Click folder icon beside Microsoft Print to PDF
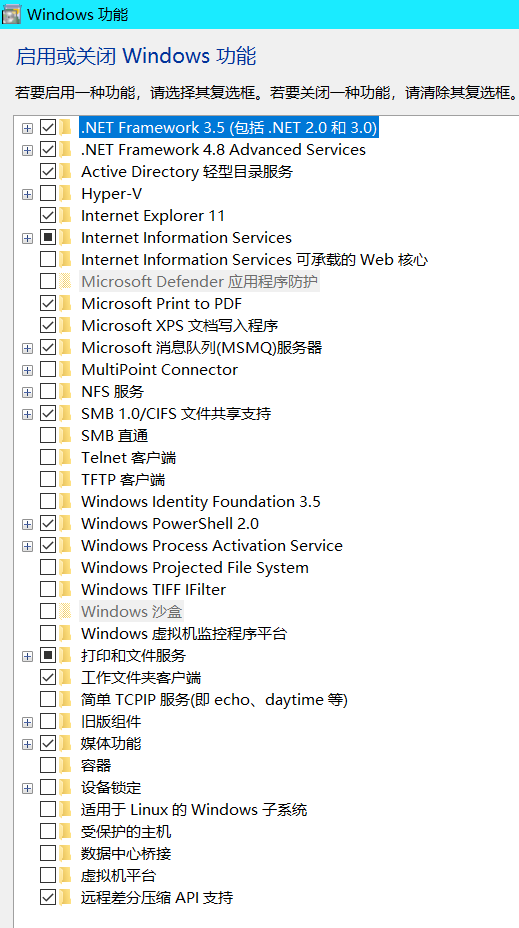This screenshot has width=519, height=928. [66, 304]
